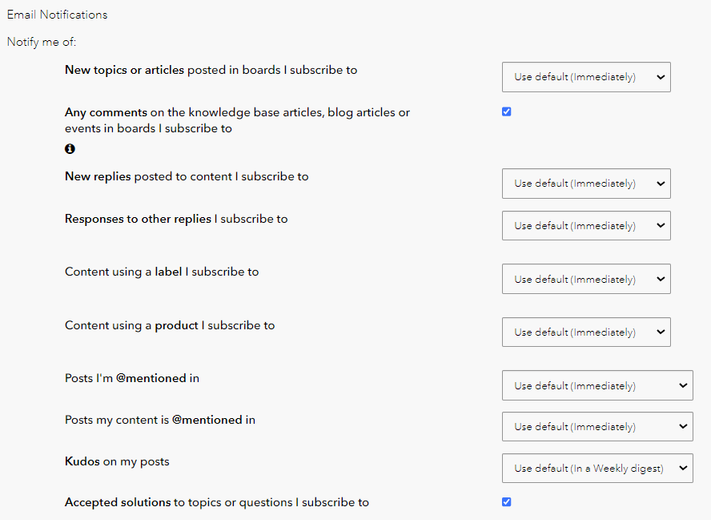Screen dimensions: 711x520
Task: Click the Email Notifications heading text
Action: (57, 15)
